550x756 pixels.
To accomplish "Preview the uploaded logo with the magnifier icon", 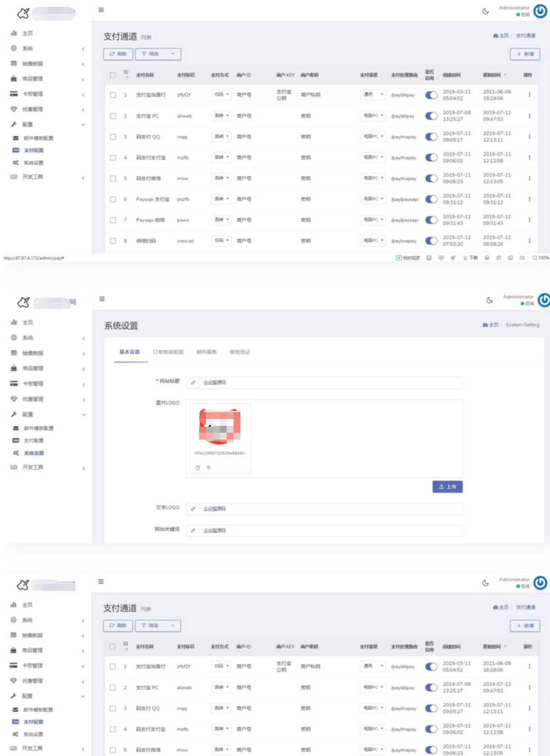I will tap(208, 468).
